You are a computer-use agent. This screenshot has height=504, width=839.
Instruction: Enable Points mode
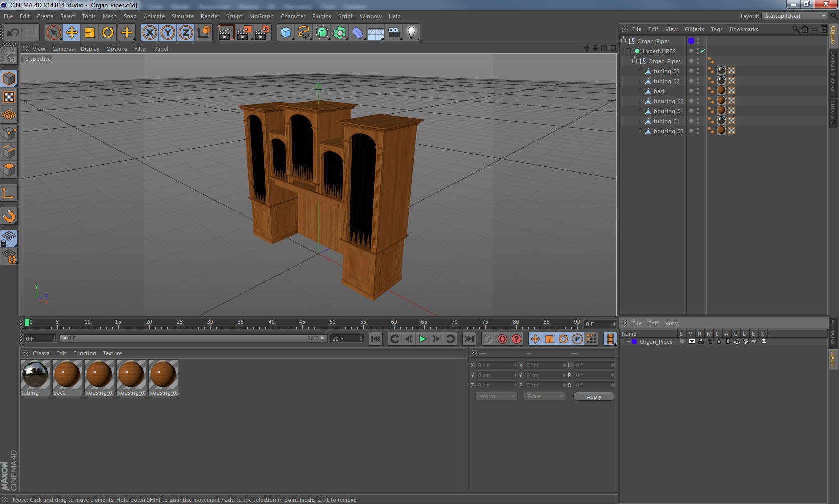9,133
